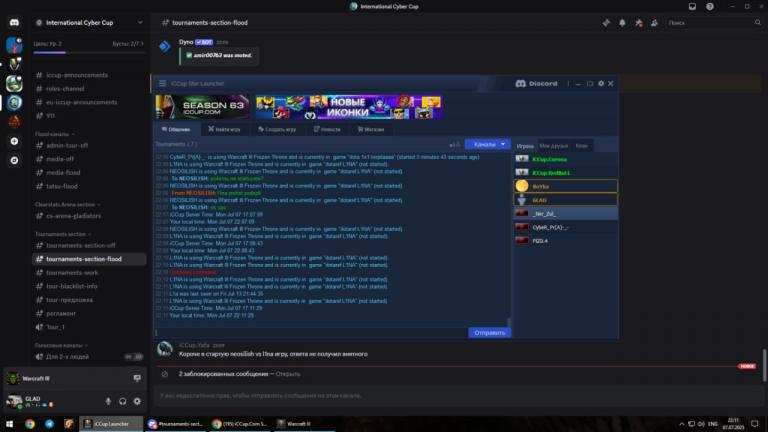Toggle notification bell in channel header
768x432 pixels.
tap(622, 23)
